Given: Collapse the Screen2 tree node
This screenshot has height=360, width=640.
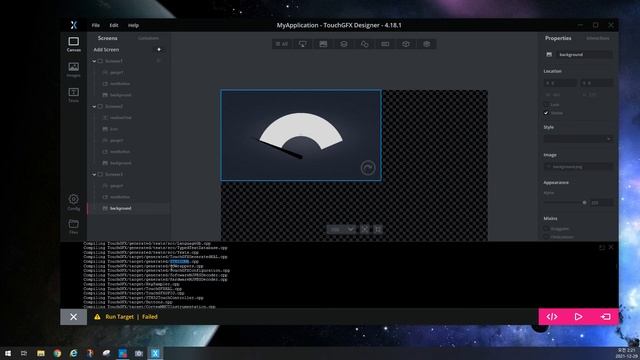Looking at the screenshot, I should tap(94, 107).
